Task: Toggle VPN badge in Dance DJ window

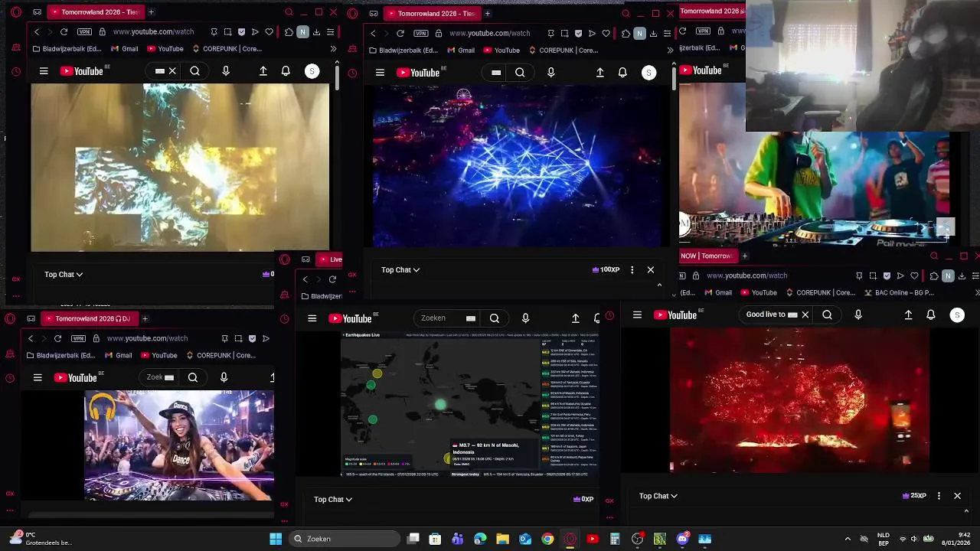Action: pyautogui.click(x=78, y=338)
